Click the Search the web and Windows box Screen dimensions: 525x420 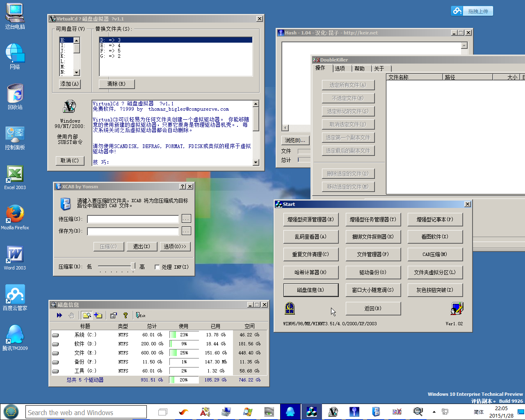tap(86, 412)
